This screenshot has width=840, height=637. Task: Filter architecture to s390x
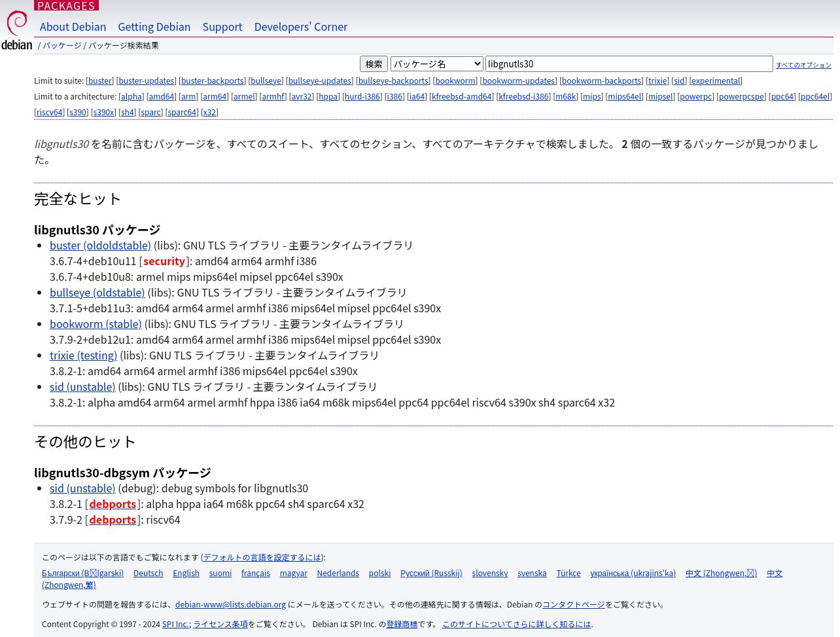(x=104, y=112)
